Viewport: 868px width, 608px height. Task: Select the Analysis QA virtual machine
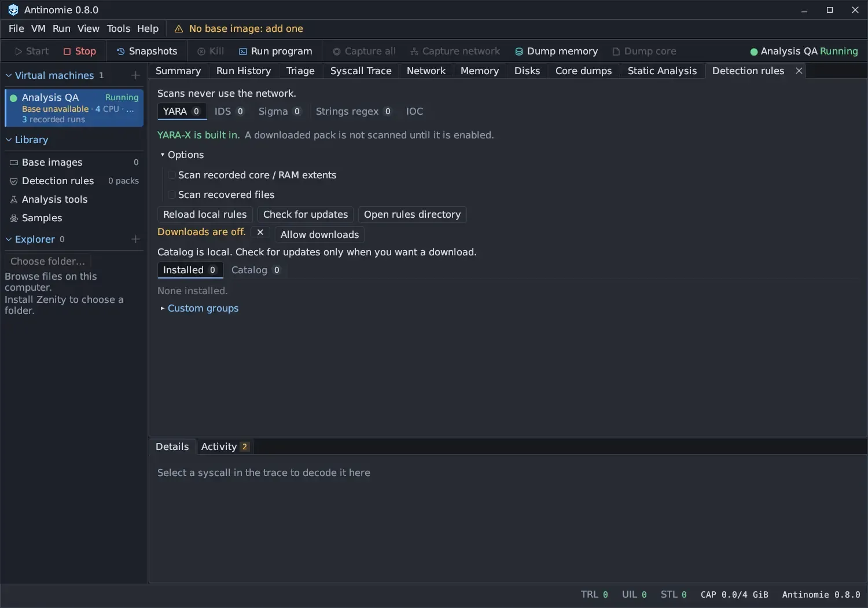(x=74, y=108)
